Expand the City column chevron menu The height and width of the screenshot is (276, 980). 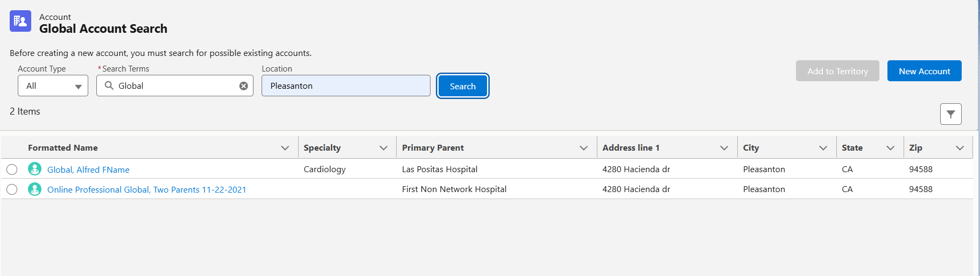point(823,148)
